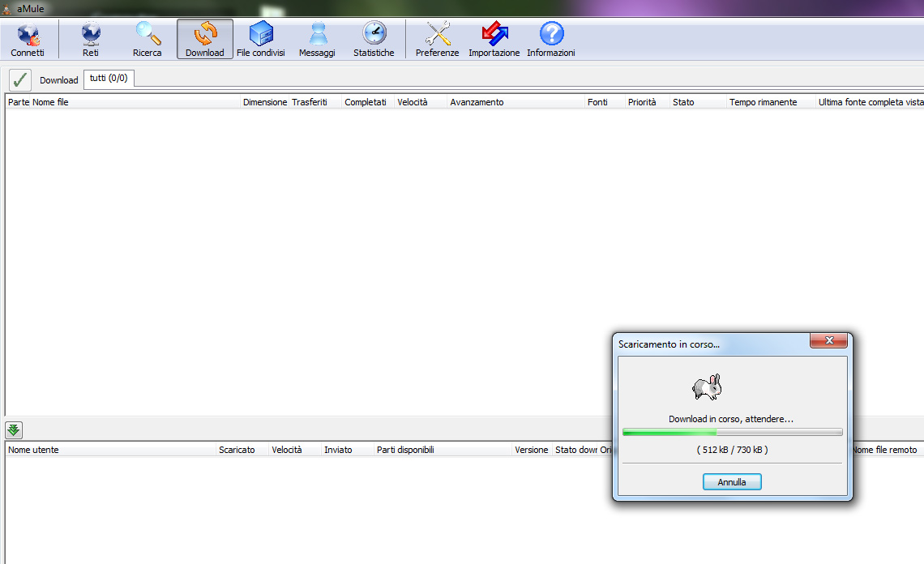Viewport: 924px width, 564px height.
Task: Open the Informazioni about dialog
Action: click(x=551, y=40)
